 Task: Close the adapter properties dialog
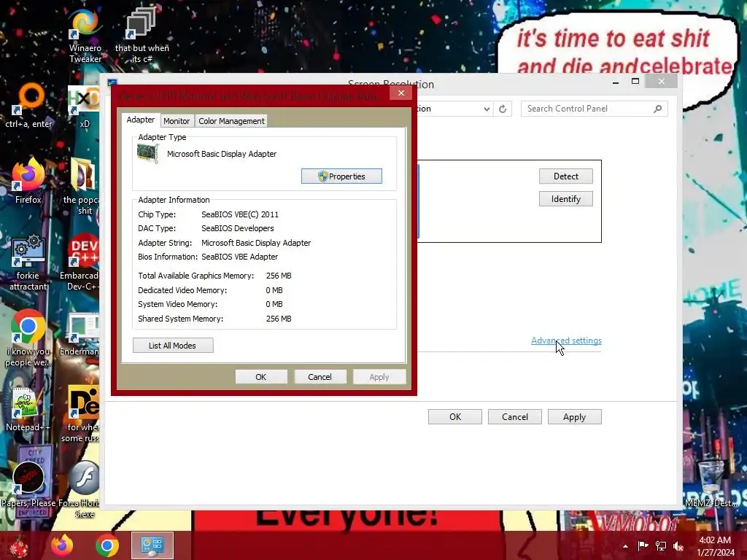pyautogui.click(x=401, y=93)
